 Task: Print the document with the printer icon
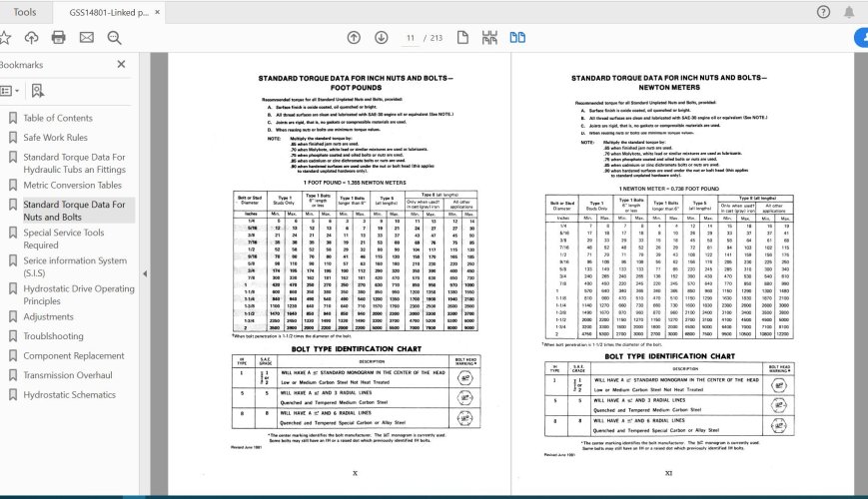pyautogui.click(x=58, y=38)
